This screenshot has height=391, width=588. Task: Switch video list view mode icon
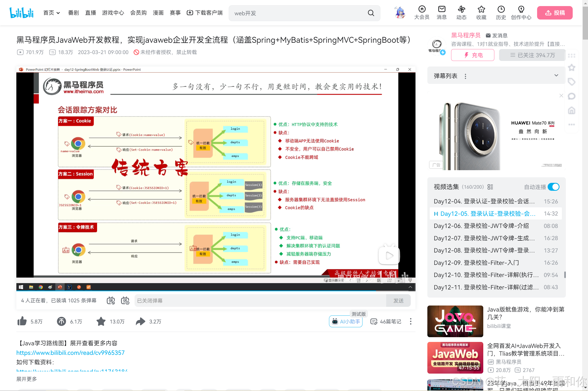pyautogui.click(x=490, y=187)
